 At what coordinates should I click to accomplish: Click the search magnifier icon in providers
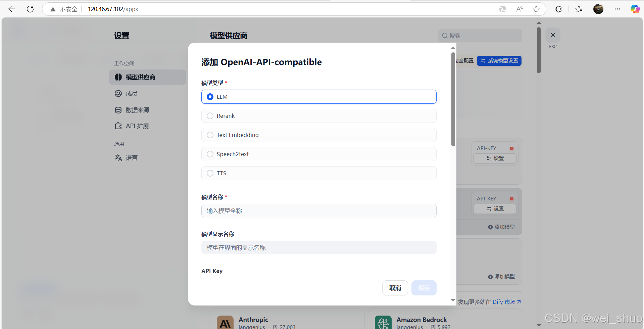click(x=445, y=36)
